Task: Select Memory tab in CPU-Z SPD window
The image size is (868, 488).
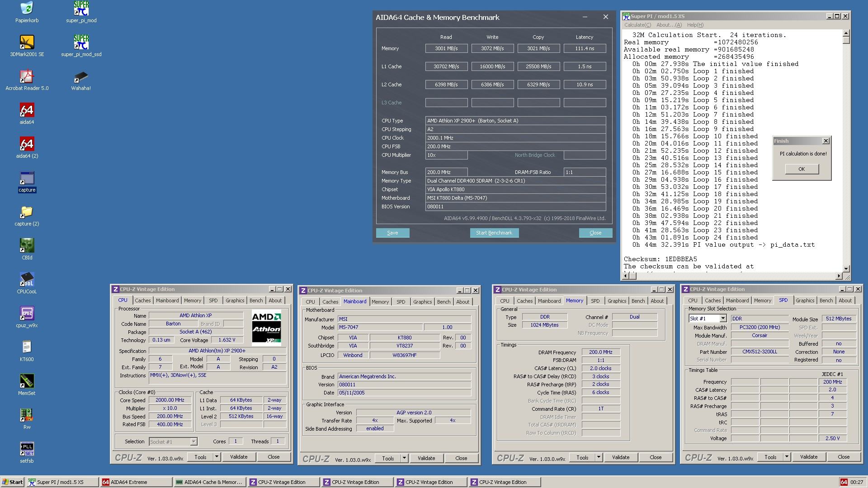Action: (762, 300)
